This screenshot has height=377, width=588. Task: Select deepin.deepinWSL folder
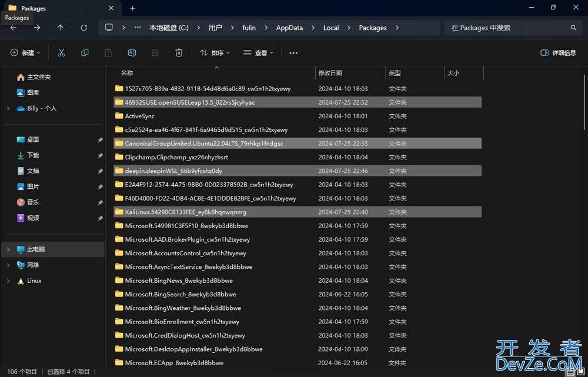pos(298,171)
